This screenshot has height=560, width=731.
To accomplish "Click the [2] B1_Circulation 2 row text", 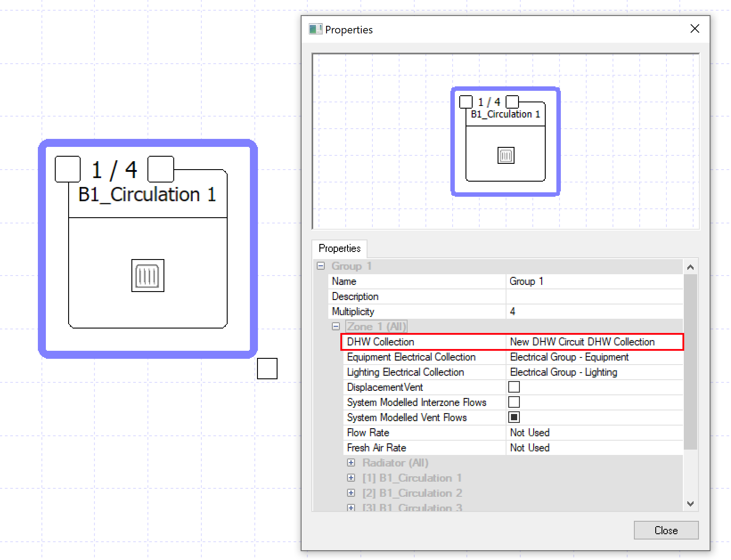I will tap(412, 493).
